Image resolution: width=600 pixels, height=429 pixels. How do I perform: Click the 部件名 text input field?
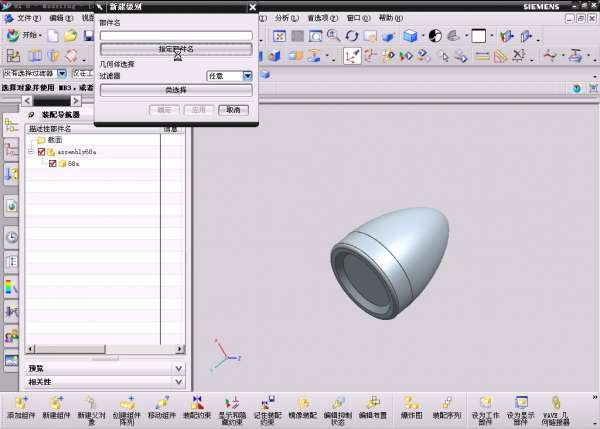[175, 36]
